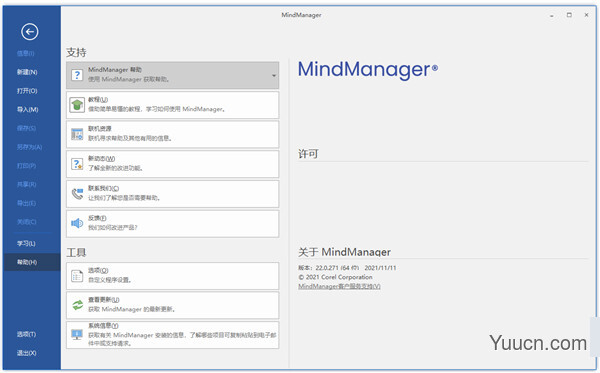Open the 学习(L) sidebar item

[26, 243]
